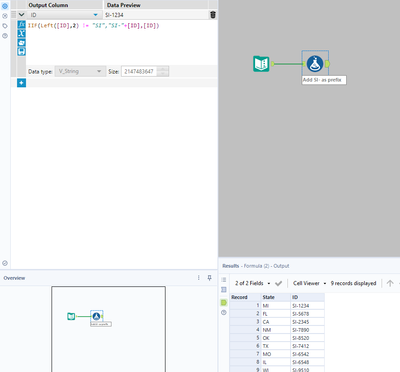Select the 'Add SI- as prefix' annotation
Image resolution: width=400 pixels, height=372 pixels.
tap(324, 80)
